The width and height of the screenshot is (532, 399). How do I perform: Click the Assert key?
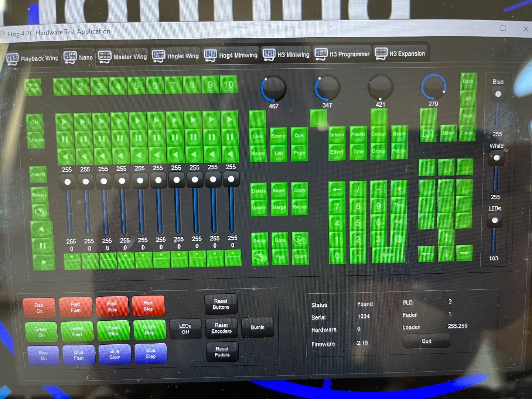pyautogui.click(x=38, y=174)
